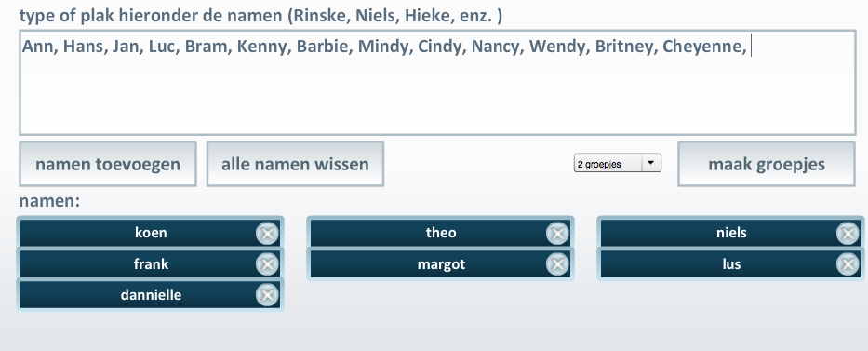Screen dimensions: 868x351
Task: Select the frank name tag
Action: coord(150,264)
